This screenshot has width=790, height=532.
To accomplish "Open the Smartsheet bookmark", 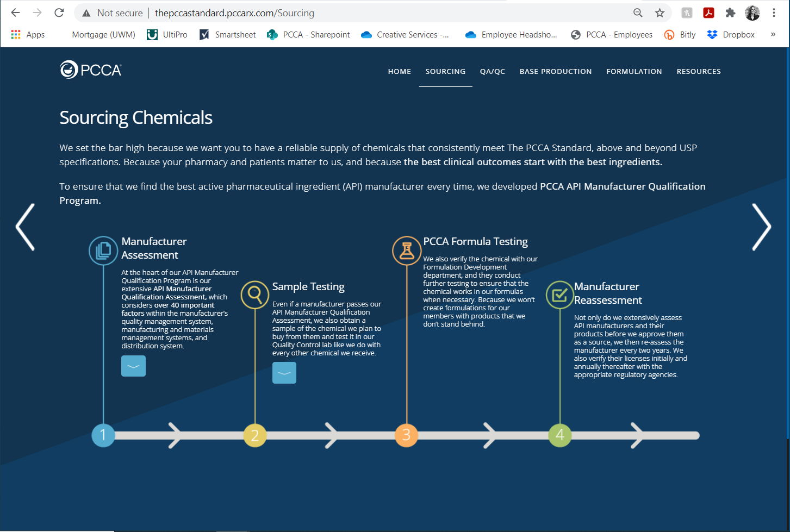I will tap(227, 34).
